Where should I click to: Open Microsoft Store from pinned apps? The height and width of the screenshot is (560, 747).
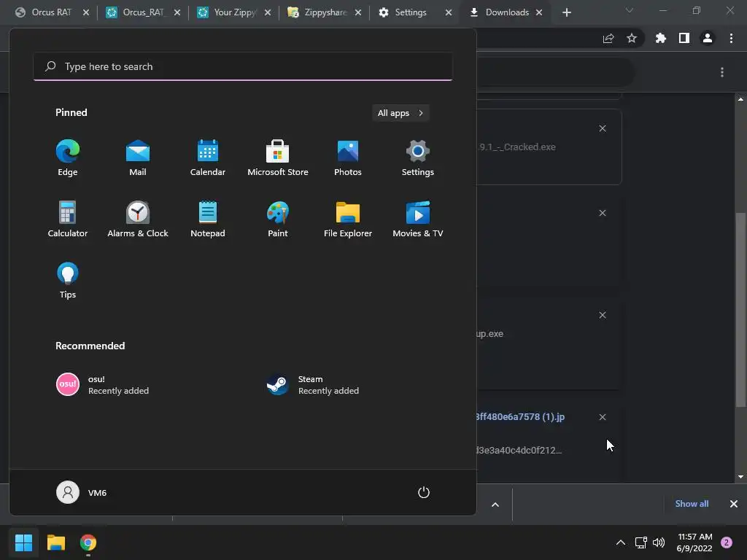[278, 158]
